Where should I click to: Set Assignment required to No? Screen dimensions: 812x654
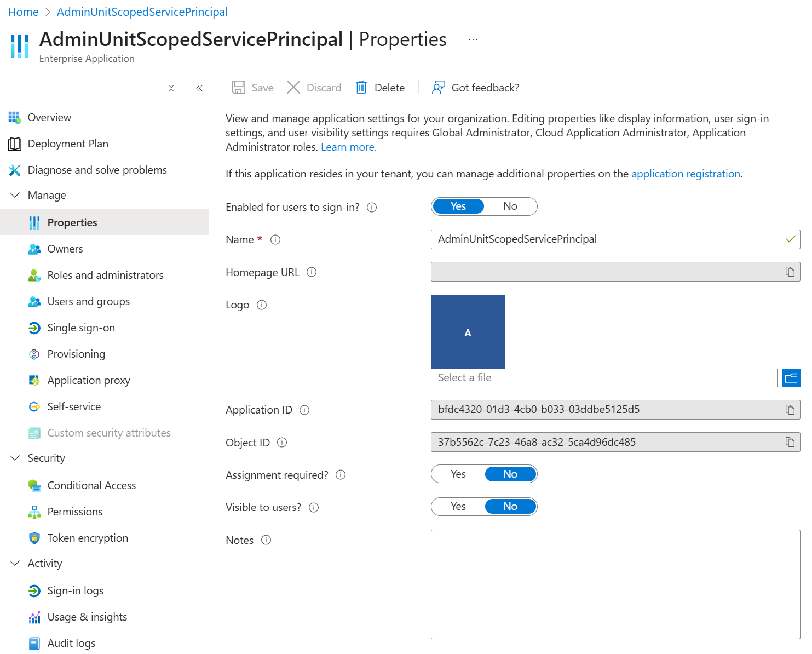[x=510, y=474]
